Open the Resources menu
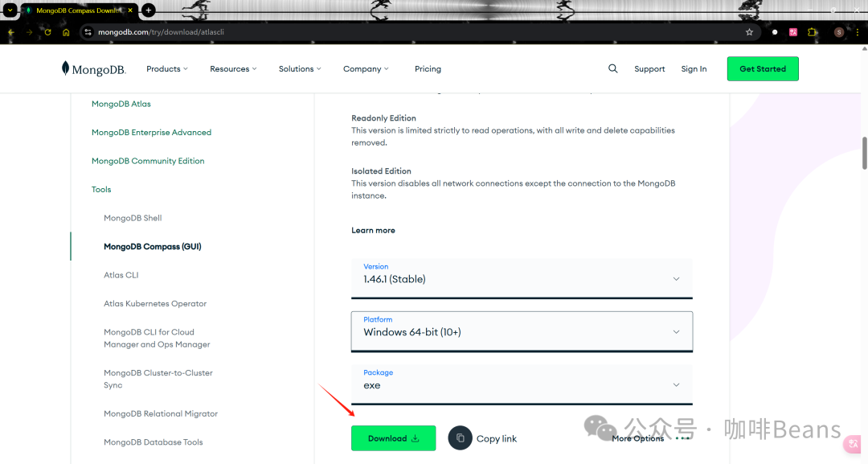 233,68
